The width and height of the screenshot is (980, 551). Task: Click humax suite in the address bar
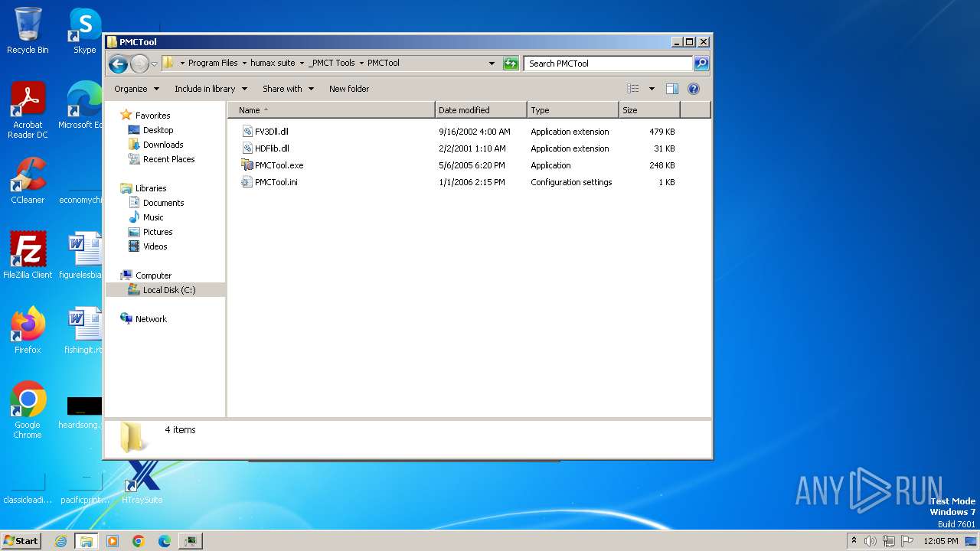point(273,64)
